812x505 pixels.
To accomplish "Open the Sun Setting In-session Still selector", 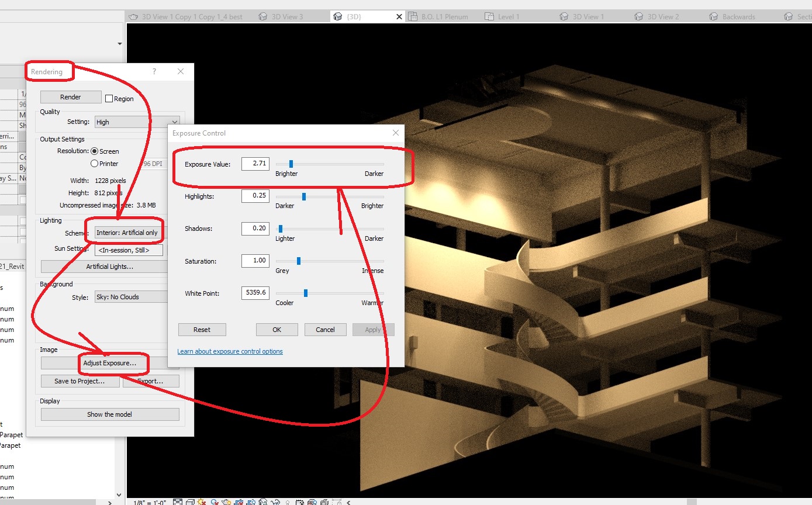I will click(x=128, y=250).
